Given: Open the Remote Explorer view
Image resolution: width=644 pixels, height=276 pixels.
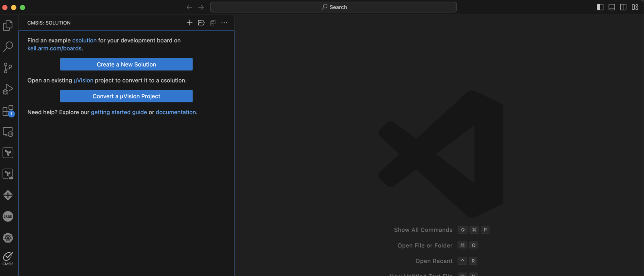Looking at the screenshot, I should 8,132.
